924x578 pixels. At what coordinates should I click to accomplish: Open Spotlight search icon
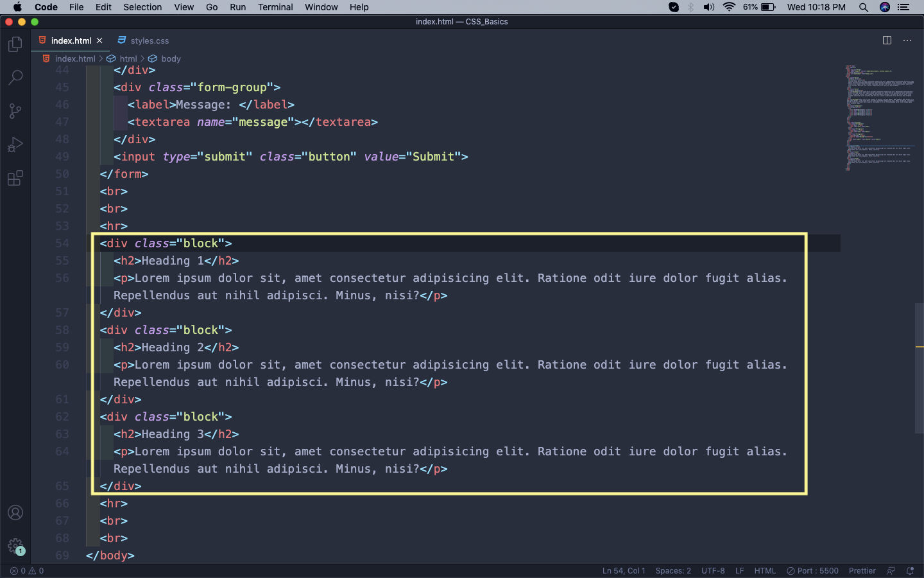pyautogui.click(x=864, y=7)
